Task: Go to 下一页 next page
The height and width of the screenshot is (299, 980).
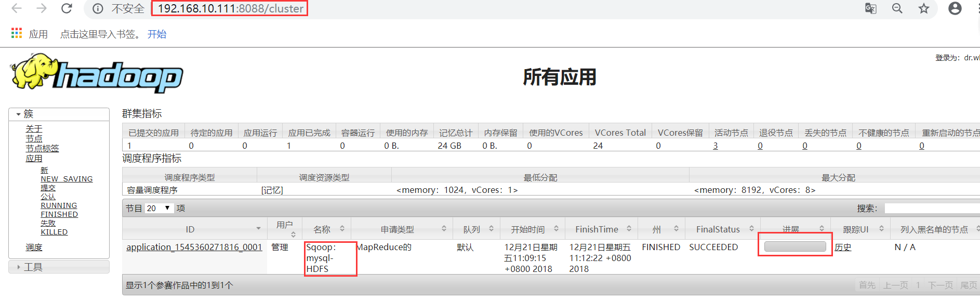Action: pyautogui.click(x=941, y=285)
